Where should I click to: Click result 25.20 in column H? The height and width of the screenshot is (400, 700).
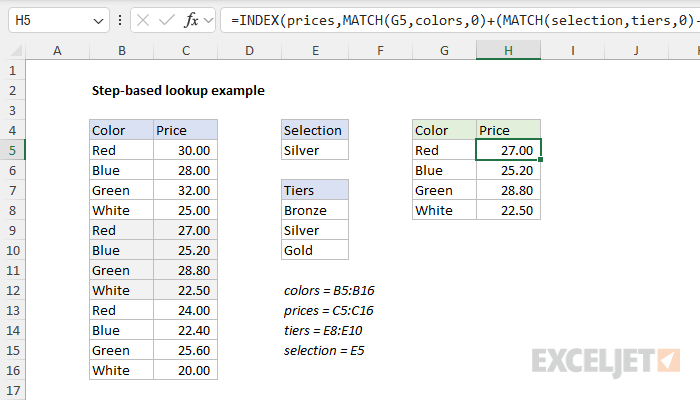click(508, 171)
